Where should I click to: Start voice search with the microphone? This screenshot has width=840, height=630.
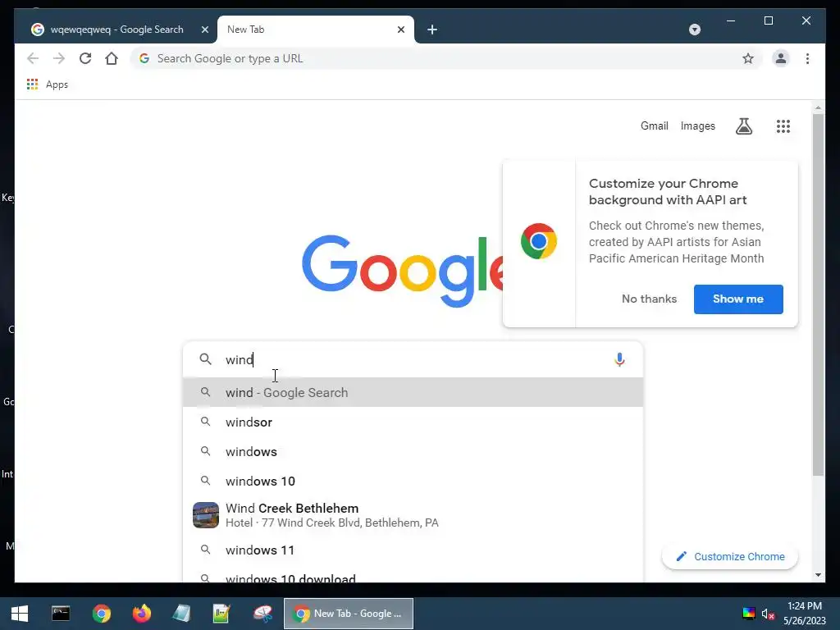[619, 359]
